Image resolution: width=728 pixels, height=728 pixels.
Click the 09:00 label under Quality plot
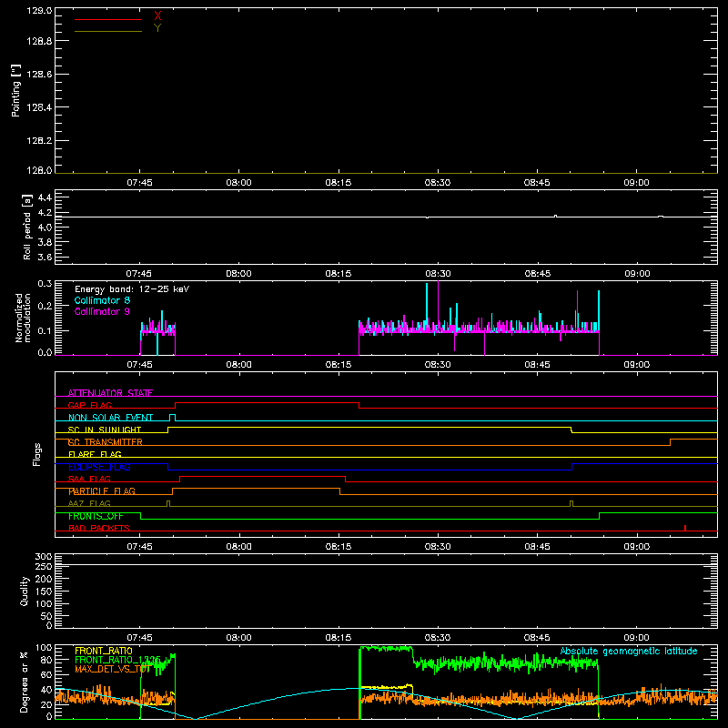pos(636,638)
